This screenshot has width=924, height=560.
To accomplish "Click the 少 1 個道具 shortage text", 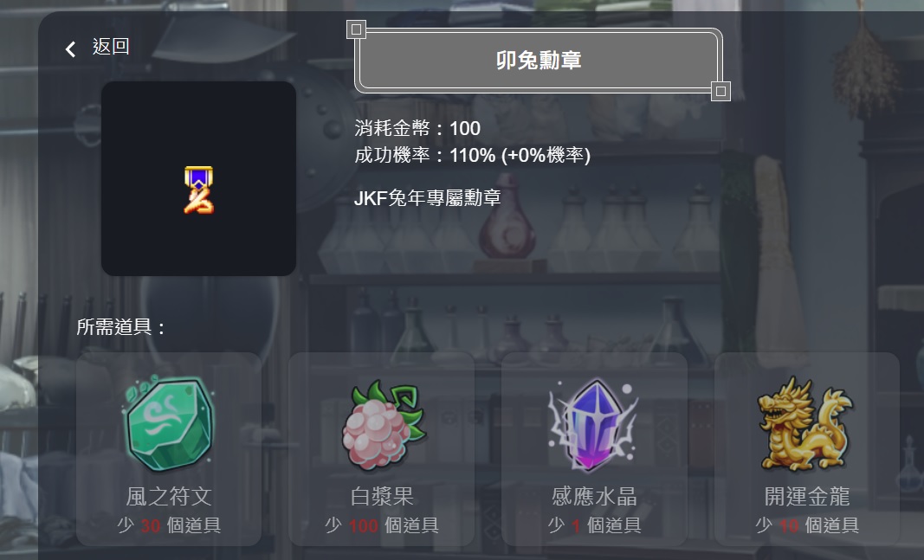I will (594, 525).
